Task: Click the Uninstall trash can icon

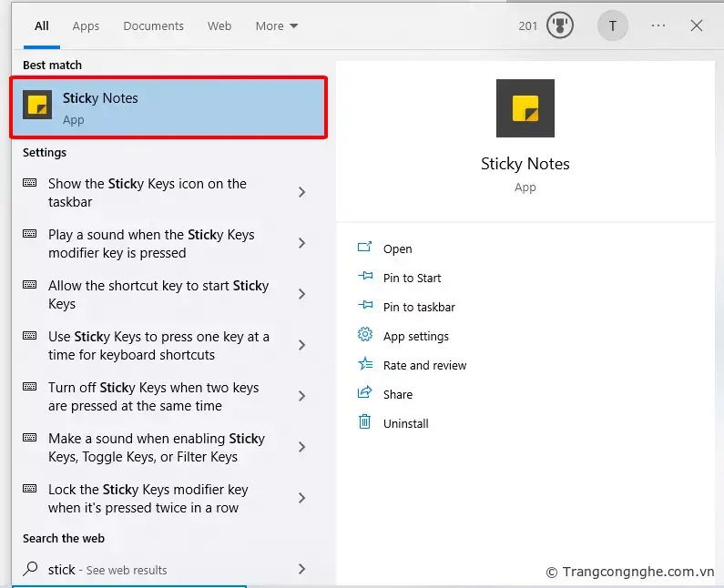Action: 365,422
